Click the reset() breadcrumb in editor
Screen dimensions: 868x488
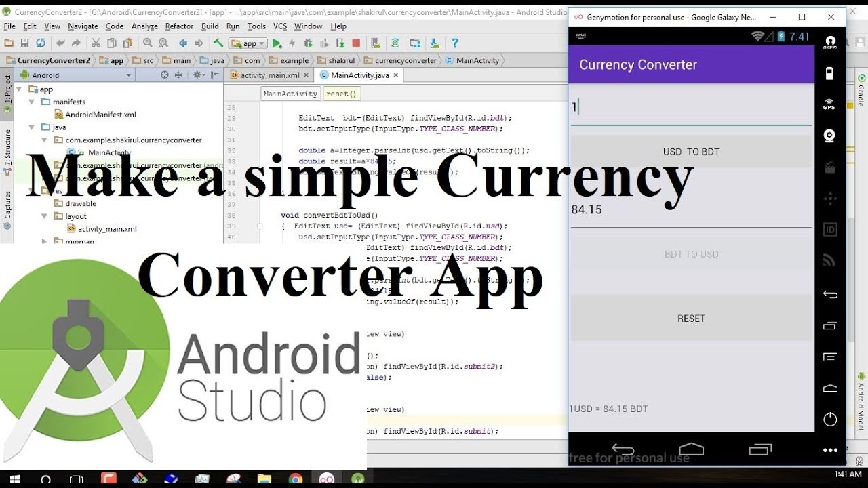click(x=341, y=94)
